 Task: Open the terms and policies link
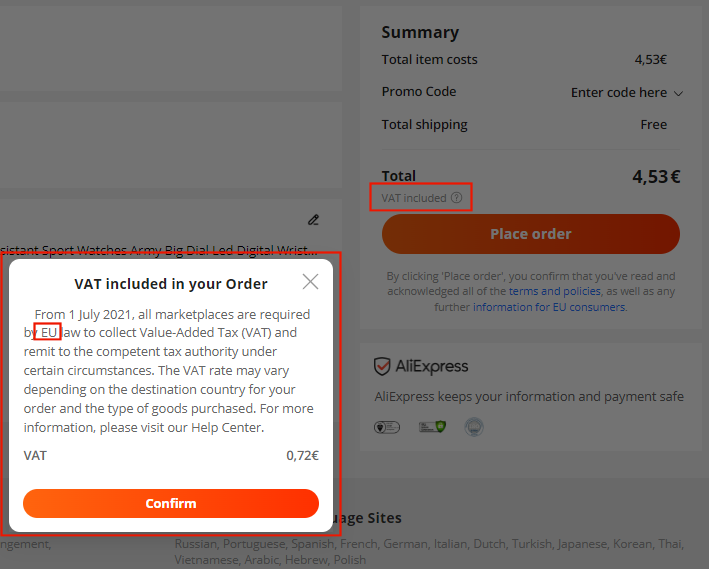(554, 291)
